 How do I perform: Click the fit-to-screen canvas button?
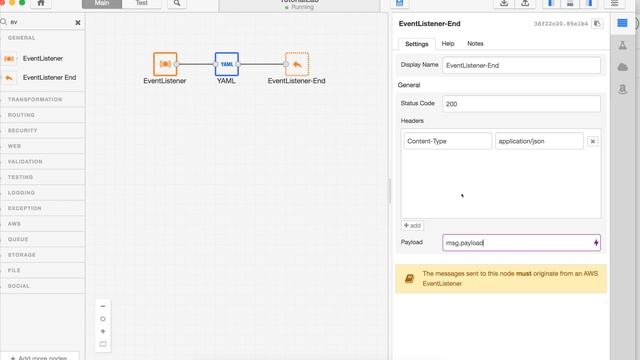[x=103, y=344]
